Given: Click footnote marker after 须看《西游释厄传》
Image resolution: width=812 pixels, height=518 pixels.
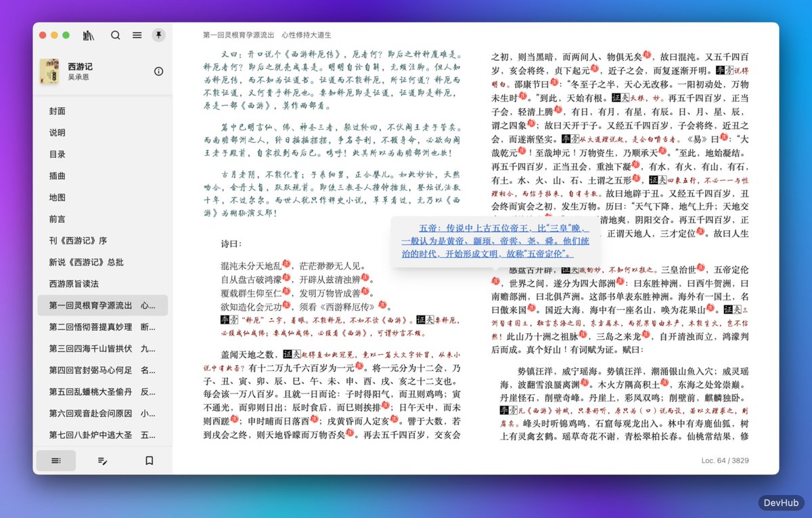Looking at the screenshot, I should (x=382, y=303).
